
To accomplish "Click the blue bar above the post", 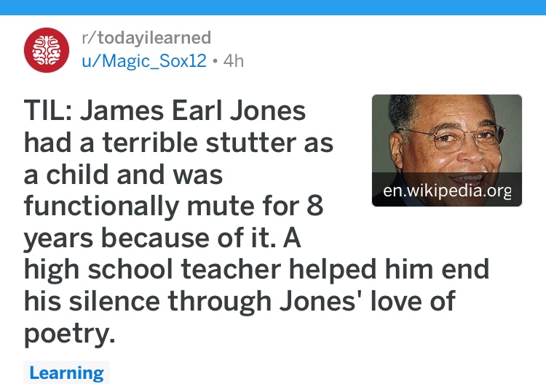I will pos(273,7).
